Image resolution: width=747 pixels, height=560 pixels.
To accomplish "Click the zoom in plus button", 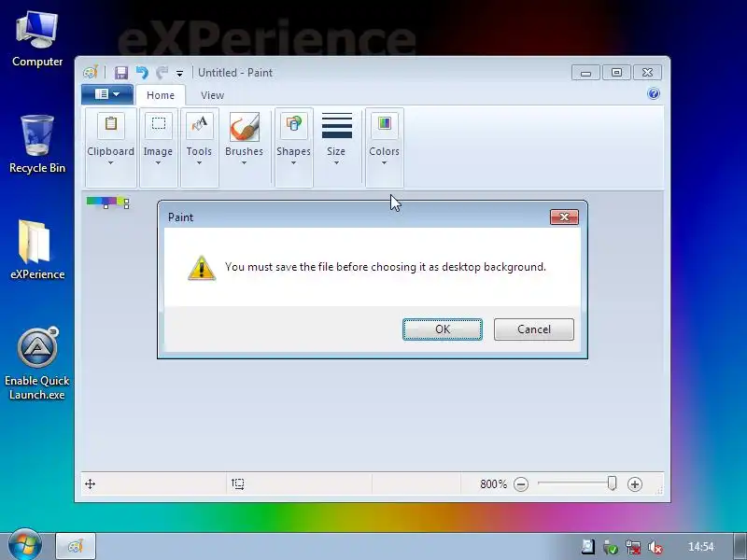I will (635, 484).
